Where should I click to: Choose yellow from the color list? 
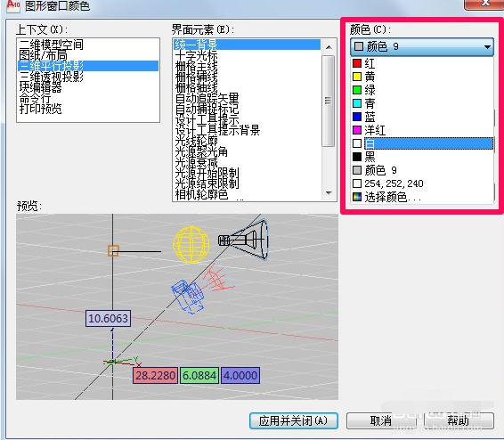click(422, 77)
